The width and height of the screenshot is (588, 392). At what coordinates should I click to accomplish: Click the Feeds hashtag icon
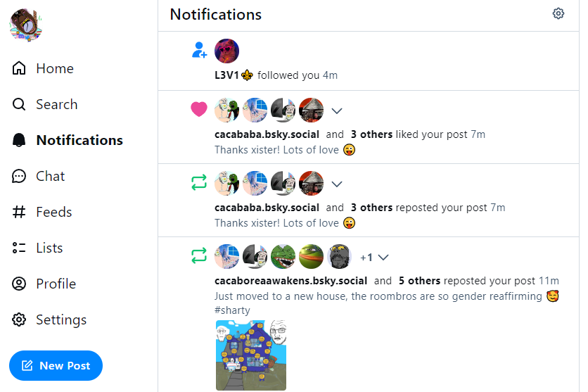[19, 212]
